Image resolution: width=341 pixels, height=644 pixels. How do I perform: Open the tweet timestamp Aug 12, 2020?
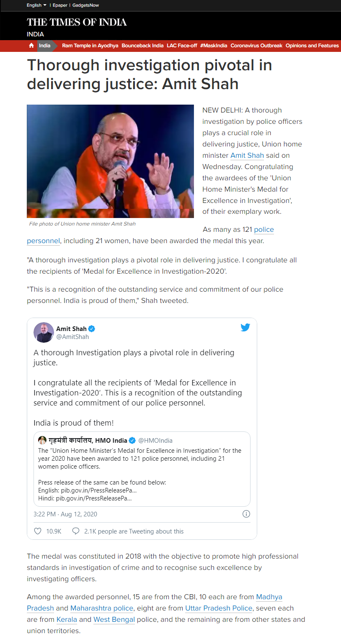pos(65,514)
